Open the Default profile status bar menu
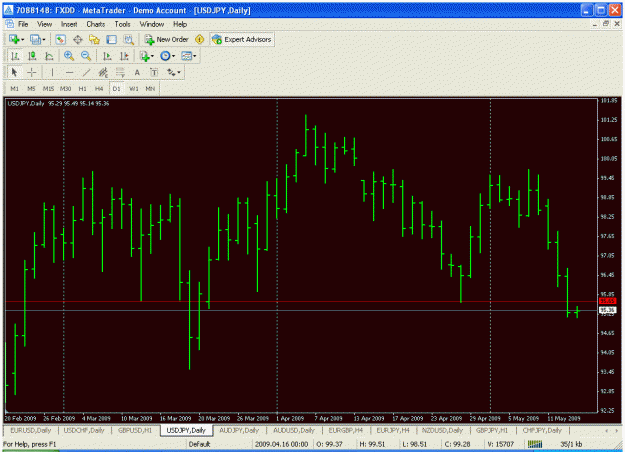Screen dimensions: 625x452 coord(199,444)
